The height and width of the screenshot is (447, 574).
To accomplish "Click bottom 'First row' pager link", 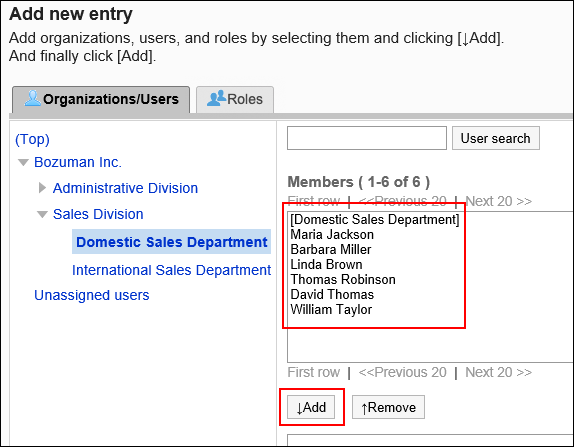I will coord(314,372).
